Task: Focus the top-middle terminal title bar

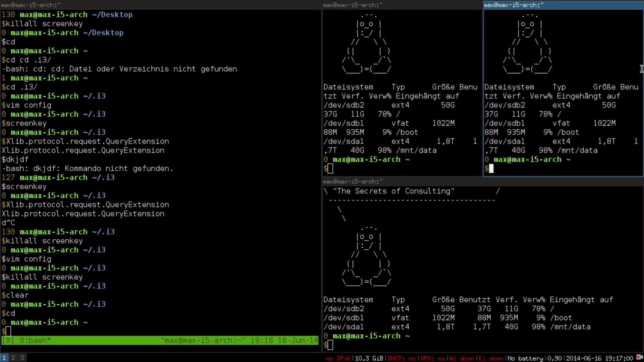Action: 402,5
